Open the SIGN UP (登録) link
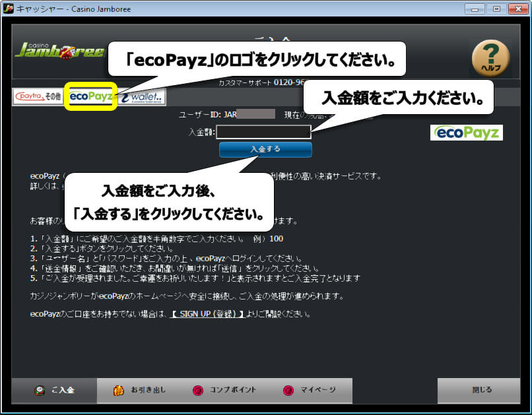Viewport: 532px width, 415px height. point(207,314)
